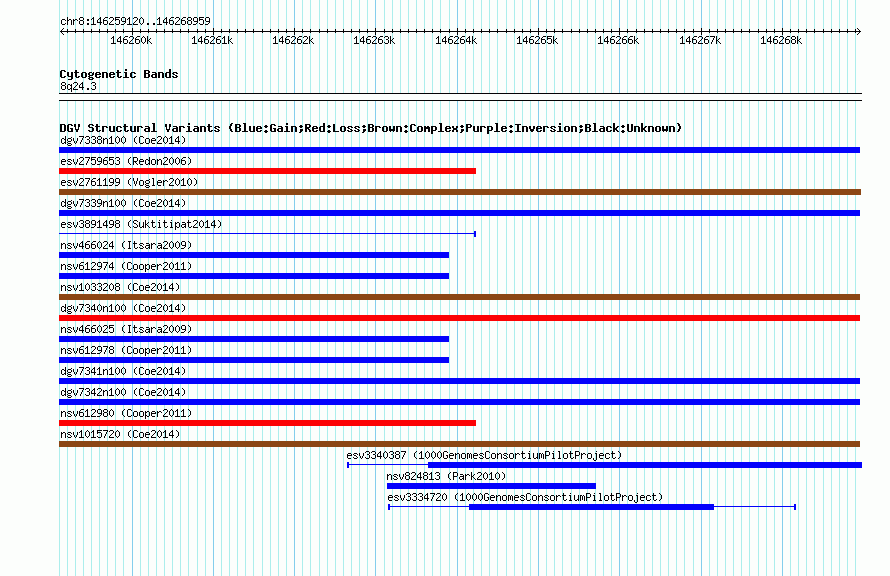The height and width of the screenshot is (576, 890).
Task: Open the nsv1015720 (Coe2014) label
Action: (x=120, y=434)
